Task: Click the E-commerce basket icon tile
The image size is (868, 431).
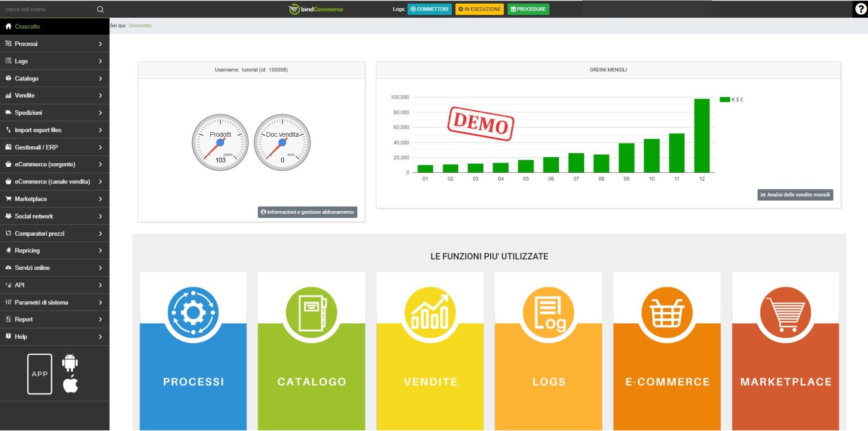Action: tap(667, 313)
